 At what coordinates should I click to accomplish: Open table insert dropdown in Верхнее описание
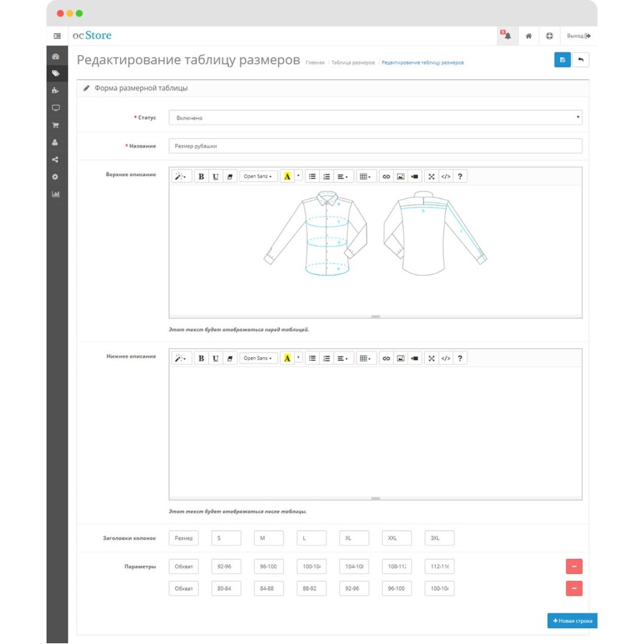pyautogui.click(x=366, y=177)
